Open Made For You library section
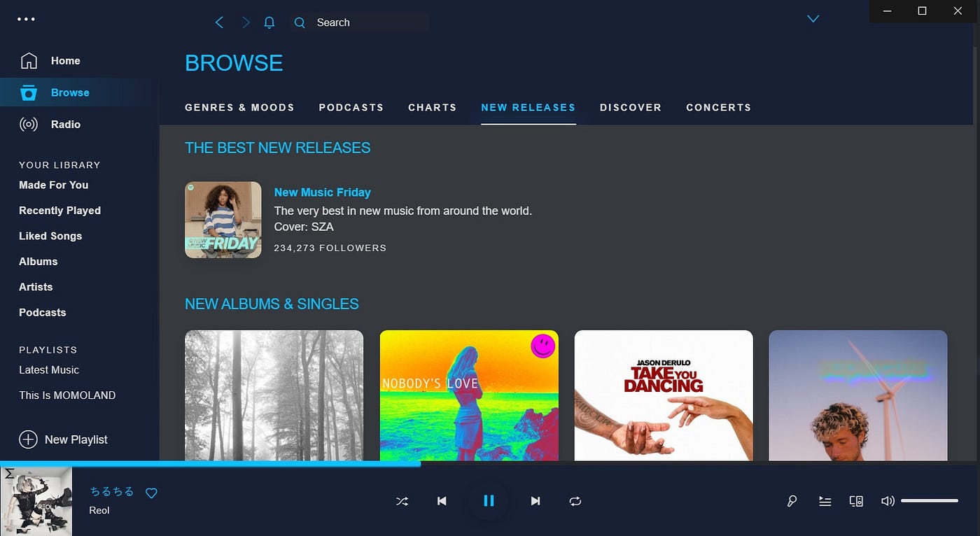This screenshot has width=980, height=536. tap(53, 185)
